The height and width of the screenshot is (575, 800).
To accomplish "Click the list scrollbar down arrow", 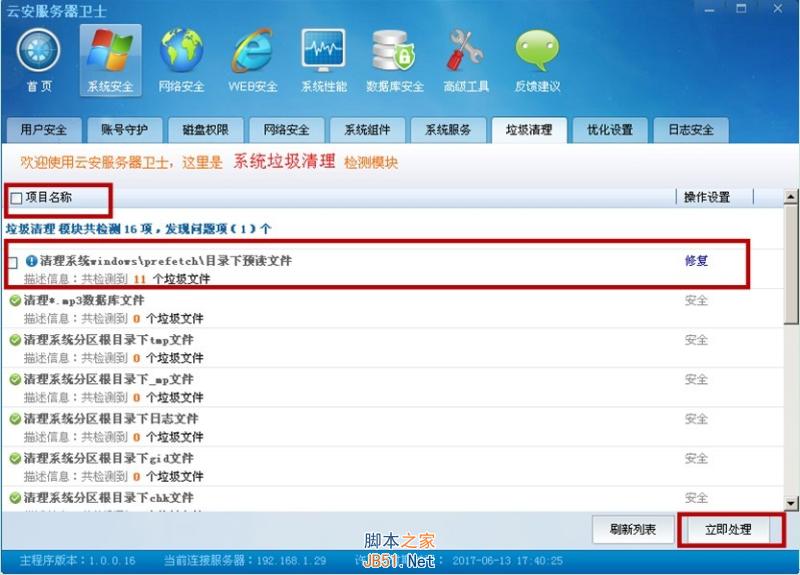I will pyautogui.click(x=791, y=504).
